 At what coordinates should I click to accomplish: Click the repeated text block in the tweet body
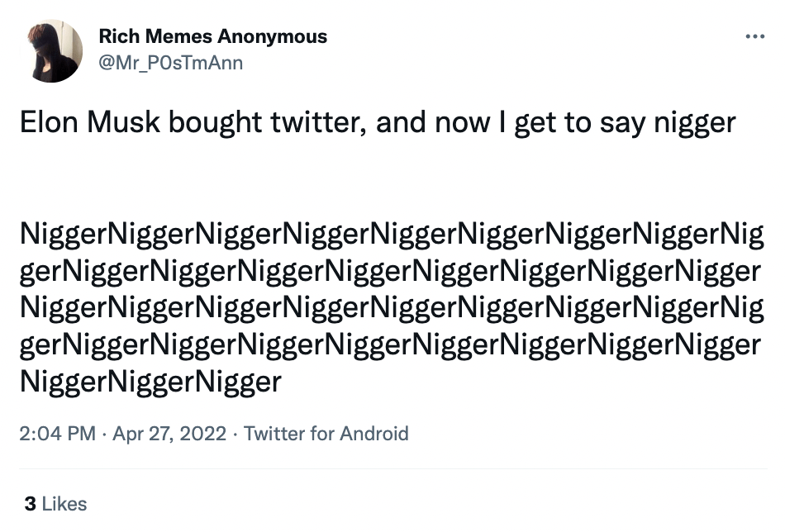[390, 307]
